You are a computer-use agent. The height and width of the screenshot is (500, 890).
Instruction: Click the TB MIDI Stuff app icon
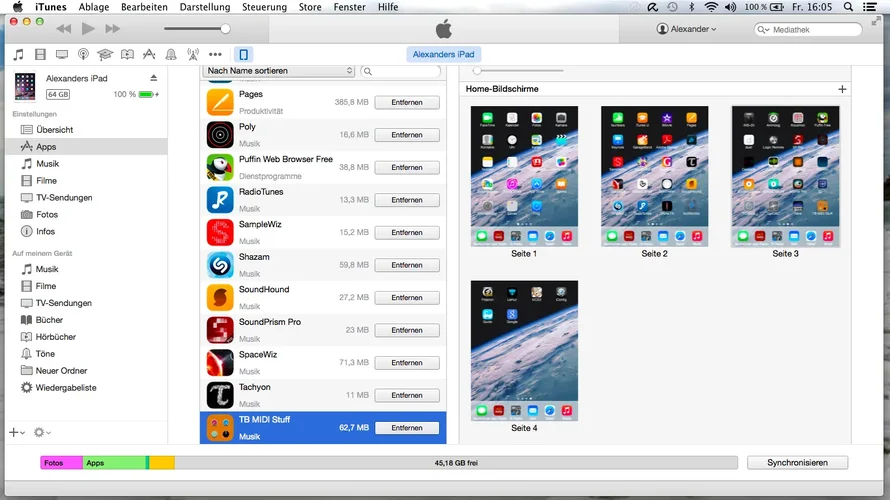220,427
